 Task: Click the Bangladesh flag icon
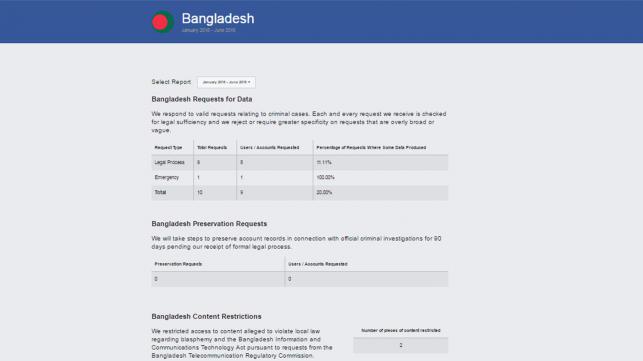click(163, 22)
